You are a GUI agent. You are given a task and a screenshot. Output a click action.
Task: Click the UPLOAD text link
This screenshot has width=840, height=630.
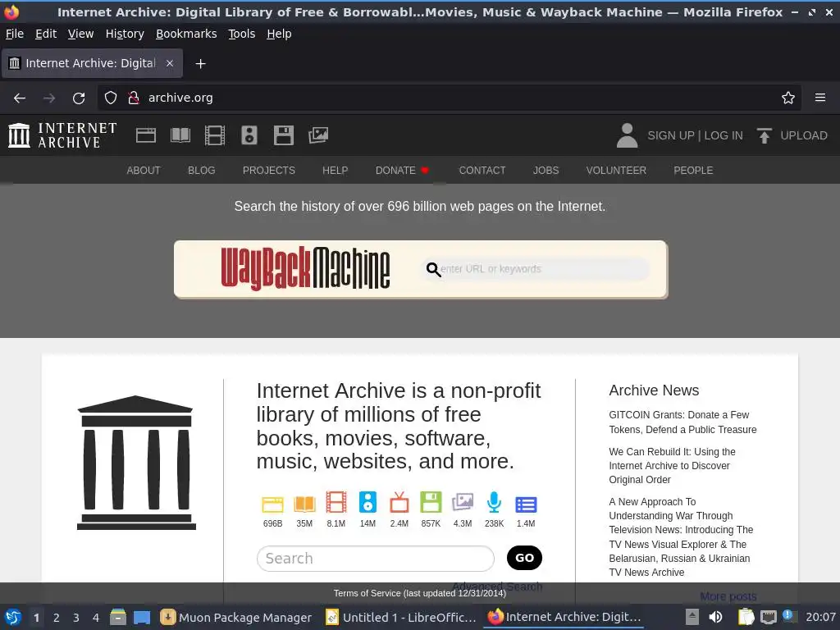coord(804,135)
